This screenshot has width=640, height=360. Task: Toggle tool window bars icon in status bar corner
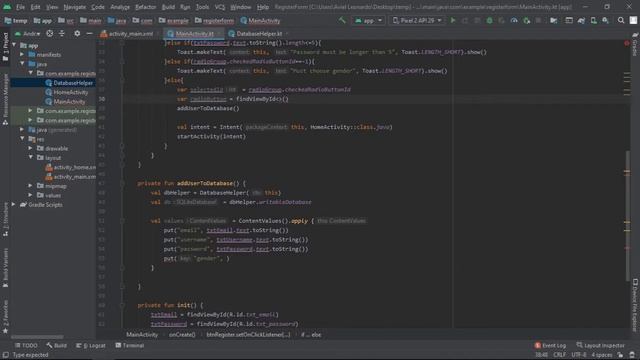[5, 355]
